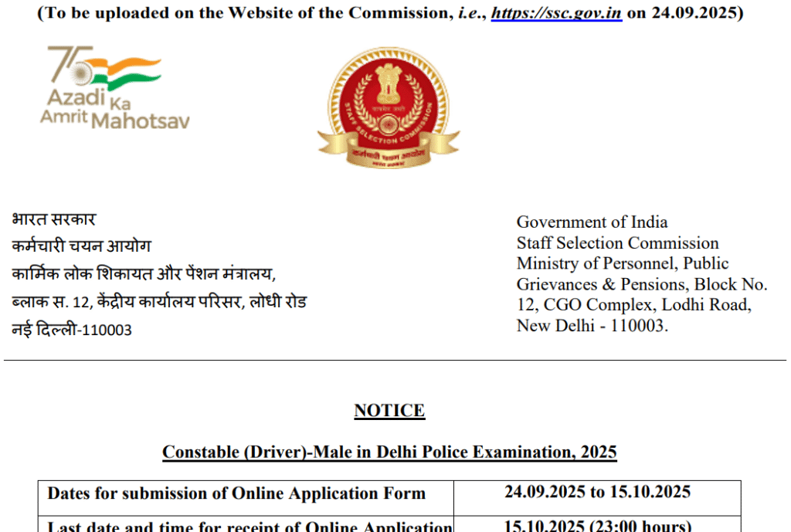Click the Hindi 'भारत सरकार' text line

pyautogui.click(x=54, y=219)
